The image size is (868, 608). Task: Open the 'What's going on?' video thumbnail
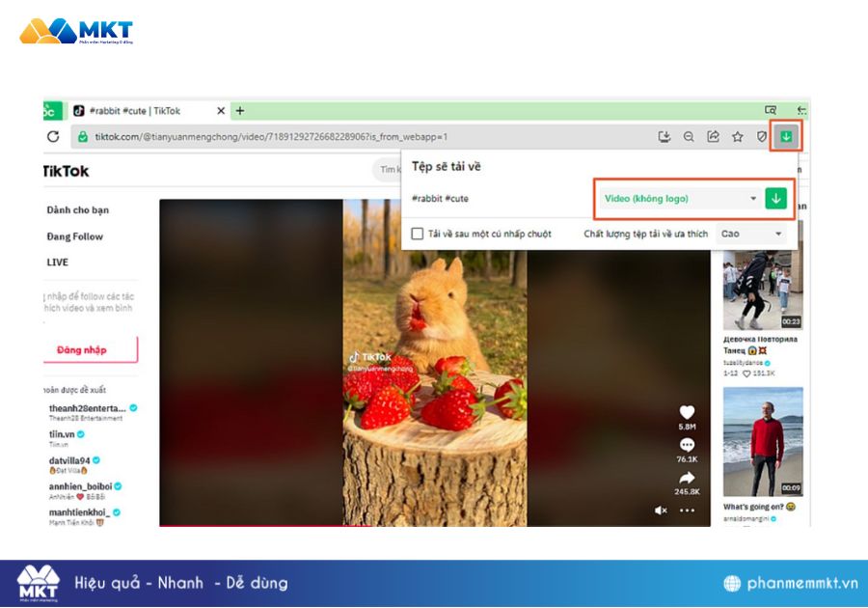point(763,441)
